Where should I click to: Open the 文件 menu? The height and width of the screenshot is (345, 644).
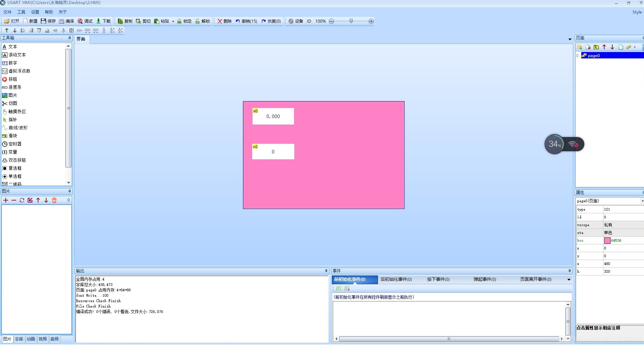[x=7, y=12]
